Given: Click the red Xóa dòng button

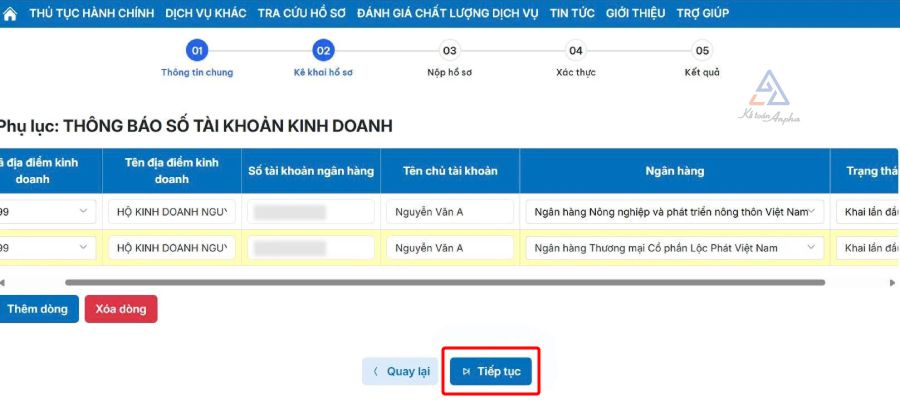Looking at the screenshot, I should 120,309.
